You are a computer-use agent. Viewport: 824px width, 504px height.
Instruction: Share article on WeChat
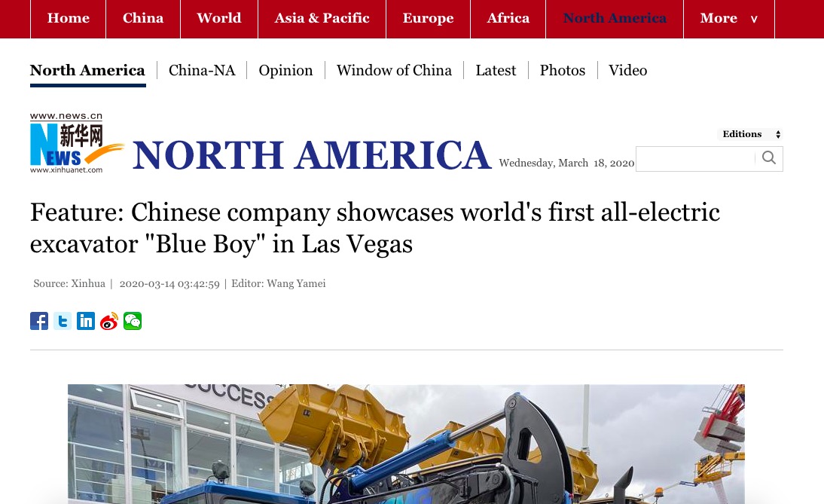tap(133, 321)
